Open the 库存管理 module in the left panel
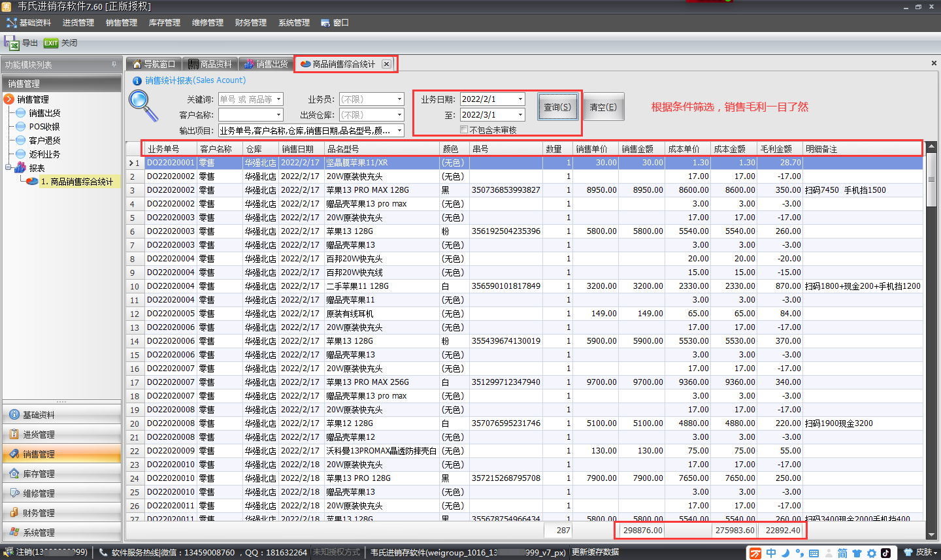 62,474
